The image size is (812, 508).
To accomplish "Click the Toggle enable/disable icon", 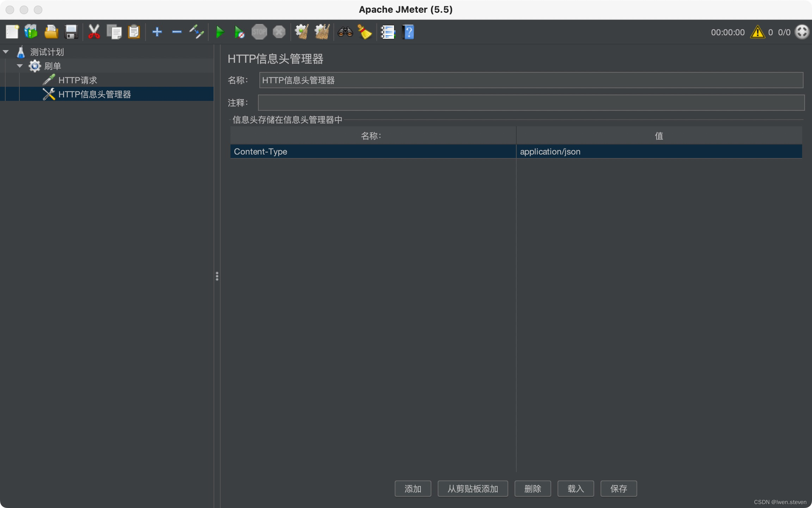I will tap(197, 32).
